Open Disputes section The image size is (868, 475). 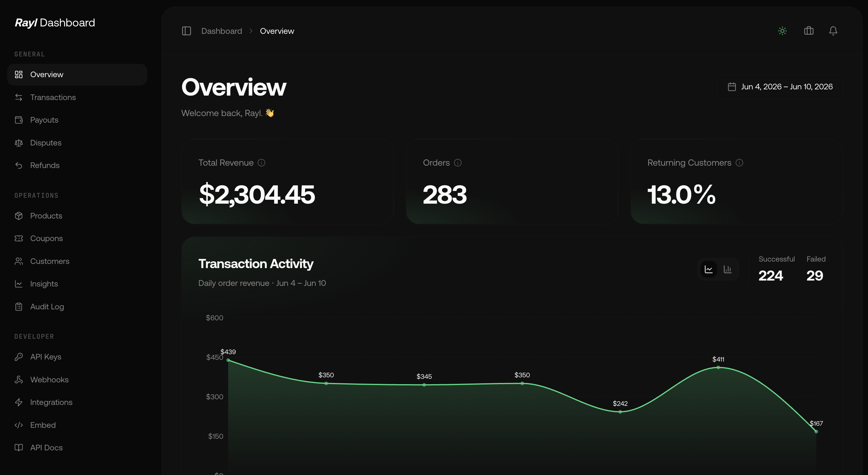[46, 143]
